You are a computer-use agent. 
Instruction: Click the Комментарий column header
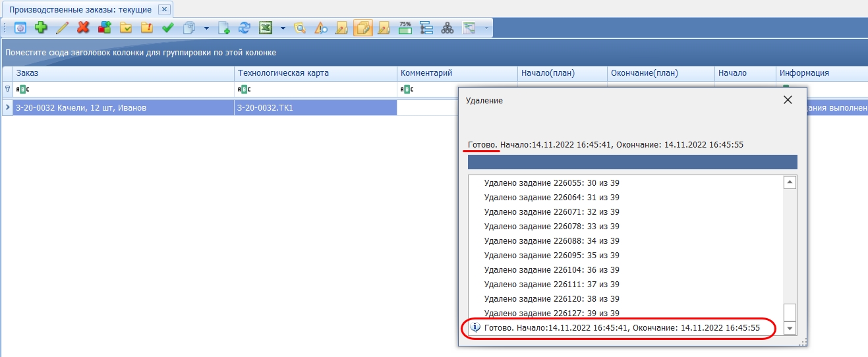pos(457,73)
